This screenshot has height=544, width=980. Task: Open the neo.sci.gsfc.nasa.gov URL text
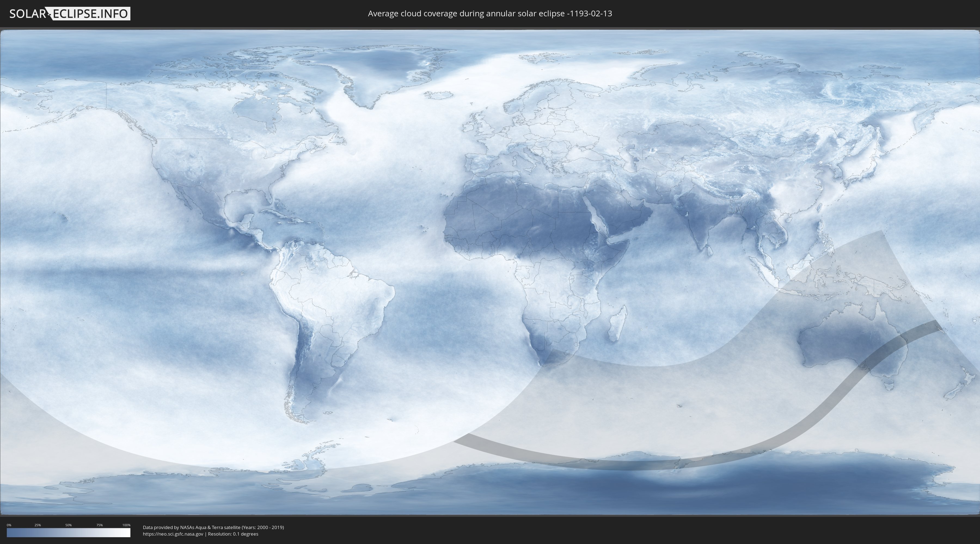[x=173, y=534]
